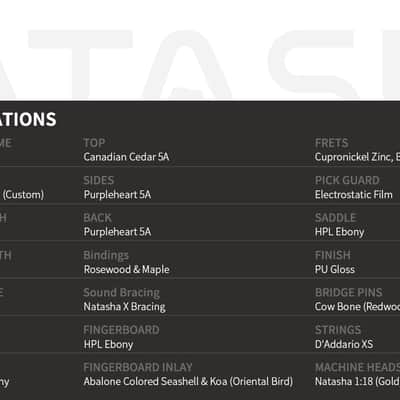This screenshot has height=400, width=400.
Task: Select the Electrostatic Film text
Action: coord(354,195)
